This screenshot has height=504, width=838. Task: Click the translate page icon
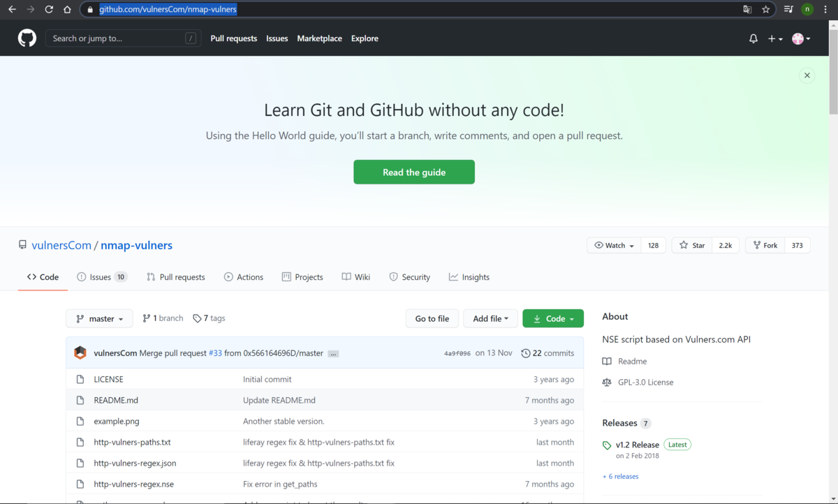click(x=747, y=9)
